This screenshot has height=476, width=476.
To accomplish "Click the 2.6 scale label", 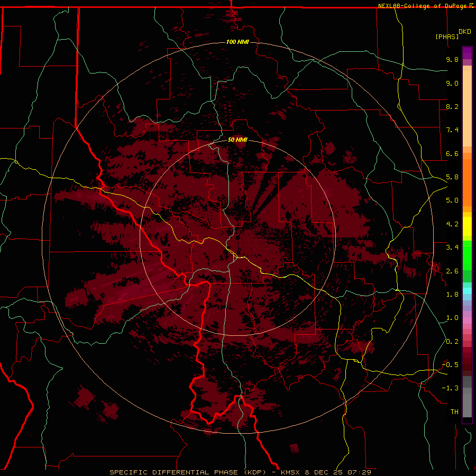I will (x=452, y=271).
